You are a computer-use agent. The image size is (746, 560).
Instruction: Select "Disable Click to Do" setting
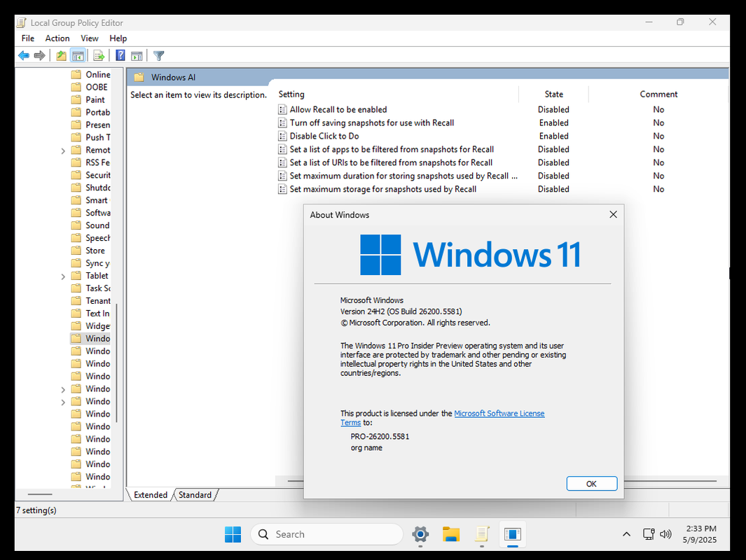click(324, 136)
